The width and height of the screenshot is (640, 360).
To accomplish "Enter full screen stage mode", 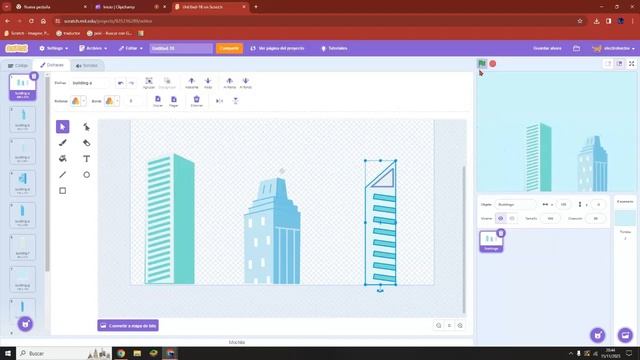I will (631, 63).
